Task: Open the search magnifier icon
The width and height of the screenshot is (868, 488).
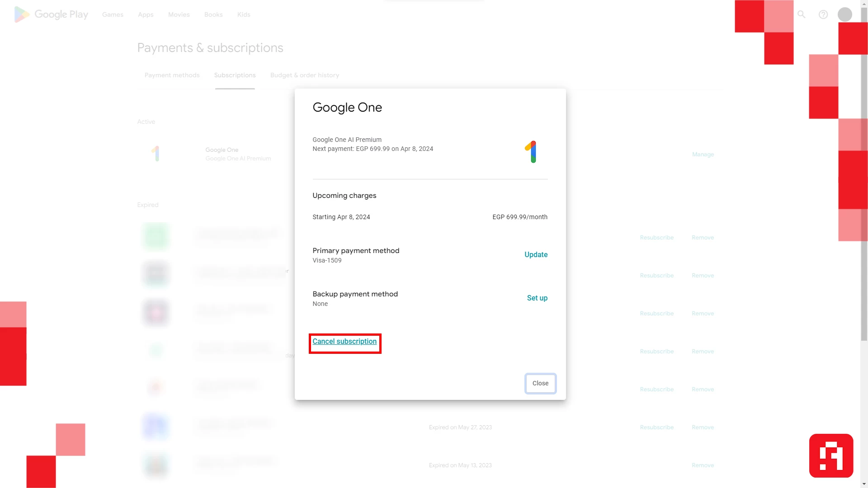Action: point(801,14)
